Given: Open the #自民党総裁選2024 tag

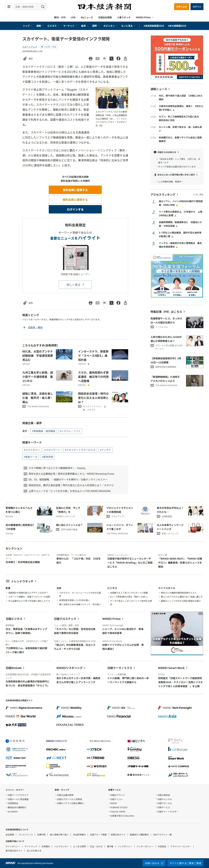Looking at the screenshot, I should click(x=153, y=26).
